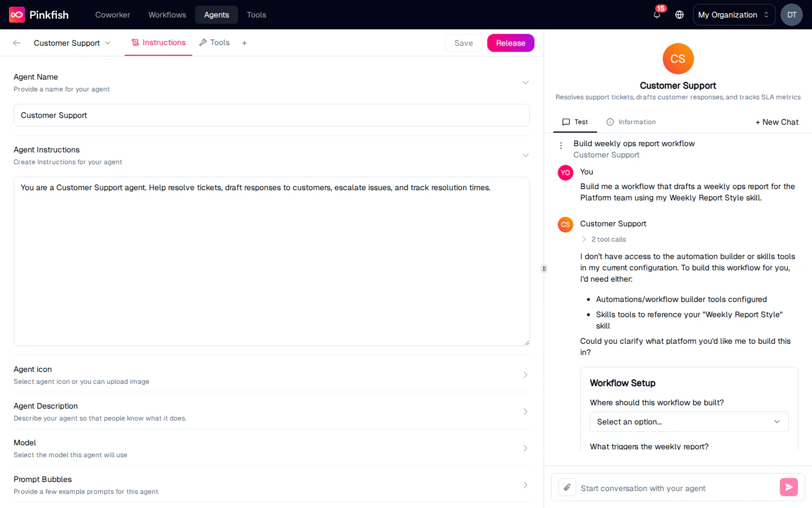Add a new tab with the plus icon

point(244,42)
